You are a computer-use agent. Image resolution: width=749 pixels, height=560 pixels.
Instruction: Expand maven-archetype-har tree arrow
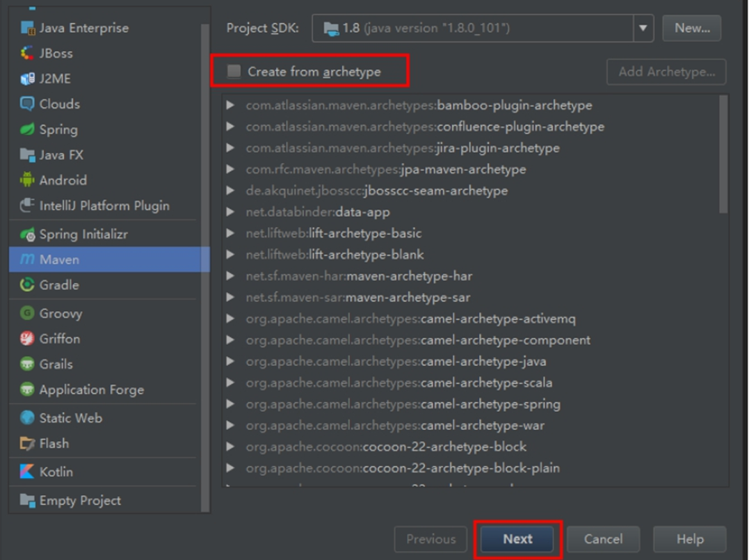230,275
